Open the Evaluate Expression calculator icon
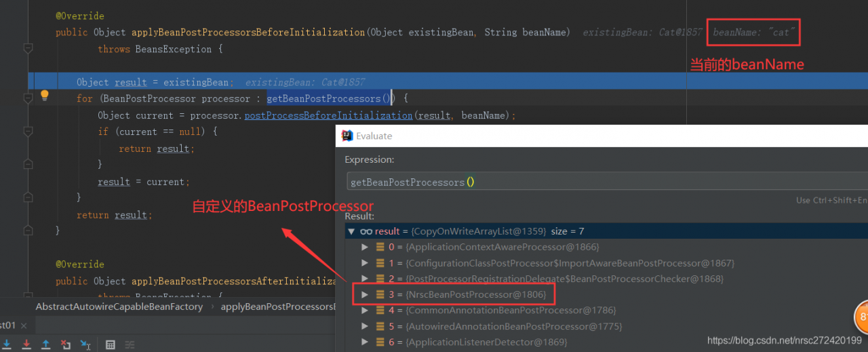Image resolution: width=868 pixels, height=352 pixels. pyautogui.click(x=111, y=345)
